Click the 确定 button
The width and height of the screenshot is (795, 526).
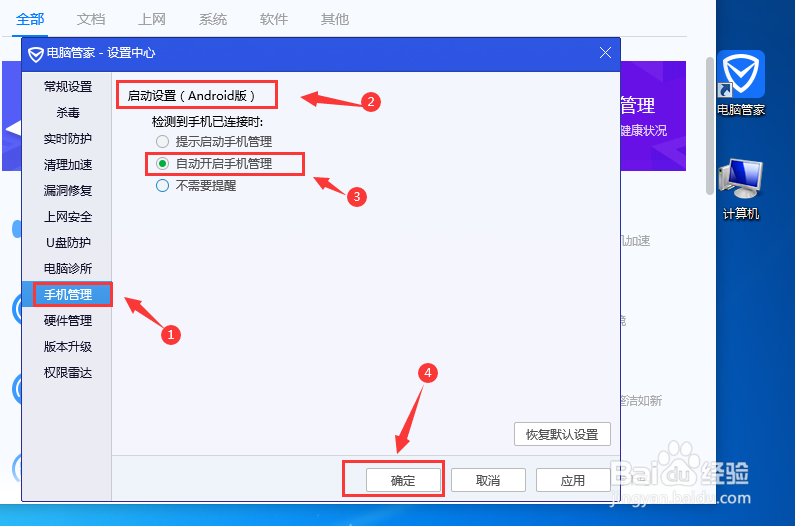pyautogui.click(x=403, y=480)
